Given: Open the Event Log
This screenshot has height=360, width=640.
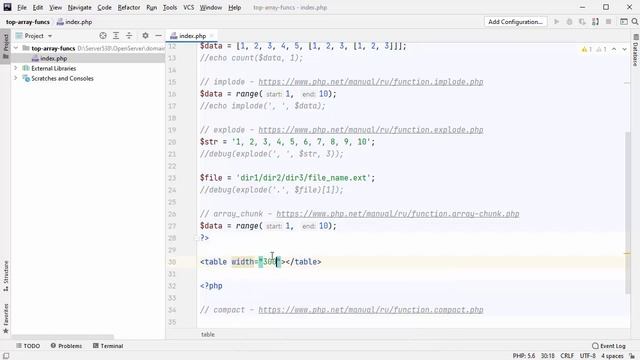Looking at the screenshot, I should (609, 346).
